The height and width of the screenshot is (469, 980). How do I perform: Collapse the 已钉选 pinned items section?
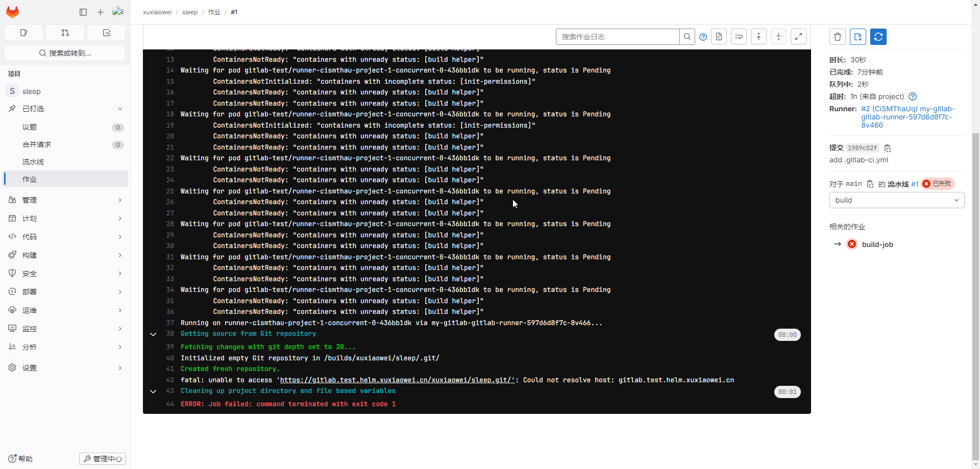click(120, 109)
